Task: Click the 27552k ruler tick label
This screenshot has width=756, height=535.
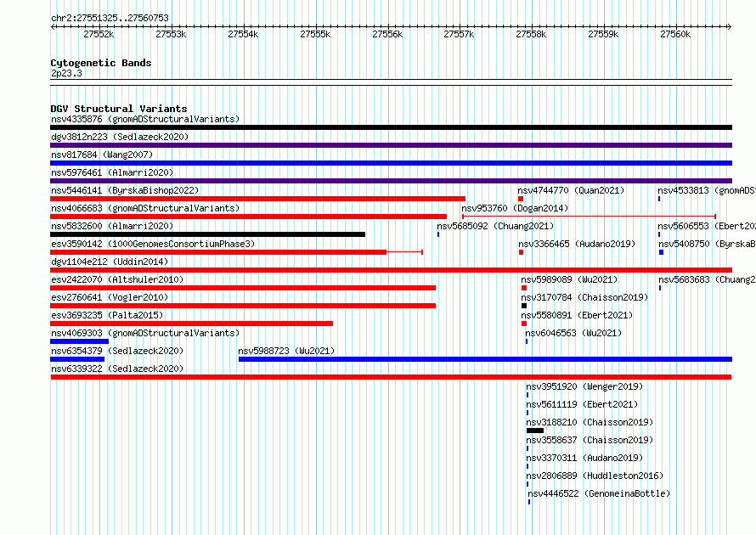Action: [99, 34]
